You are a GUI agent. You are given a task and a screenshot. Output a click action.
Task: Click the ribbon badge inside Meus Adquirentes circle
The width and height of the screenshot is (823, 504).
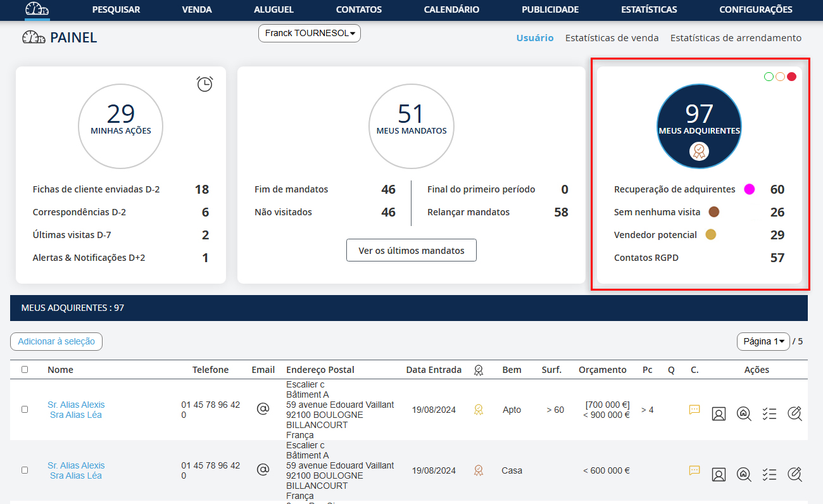[x=699, y=151]
